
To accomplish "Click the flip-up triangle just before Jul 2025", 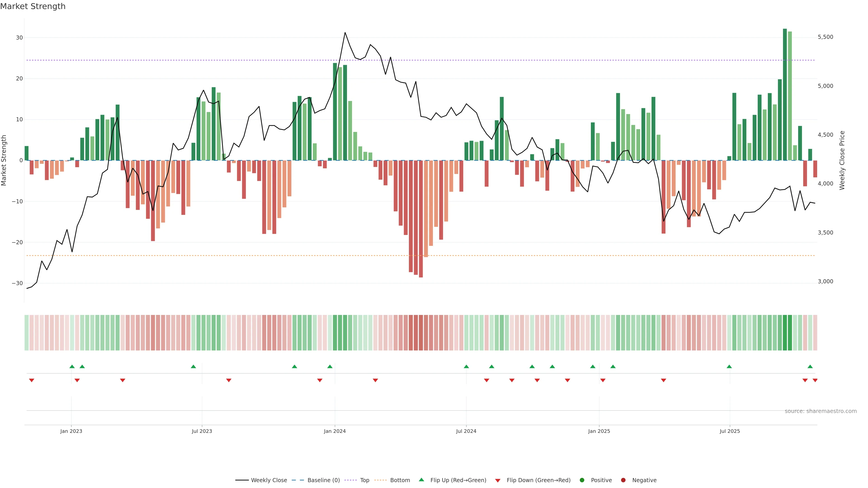I will point(729,366).
